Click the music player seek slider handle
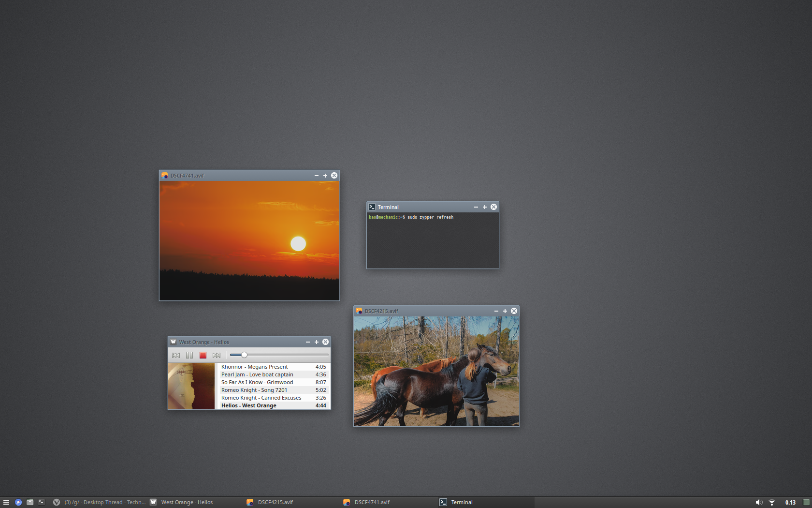 244,355
